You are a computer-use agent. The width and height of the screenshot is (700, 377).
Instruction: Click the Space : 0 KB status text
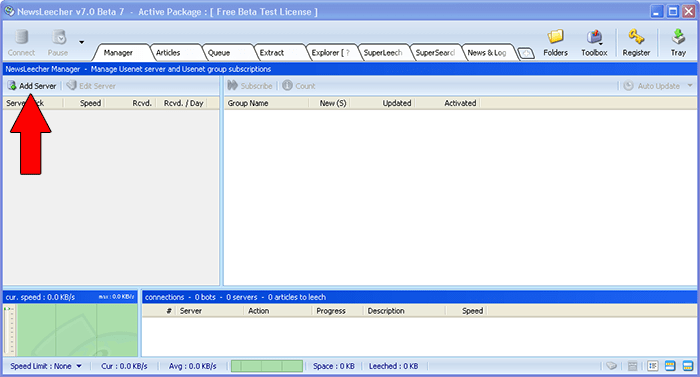[333, 366]
